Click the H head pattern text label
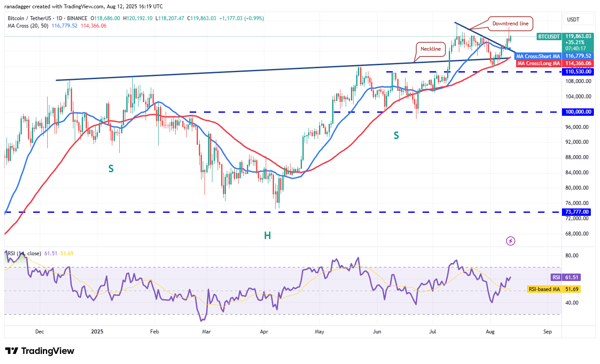The width and height of the screenshot is (600, 364). (x=267, y=236)
